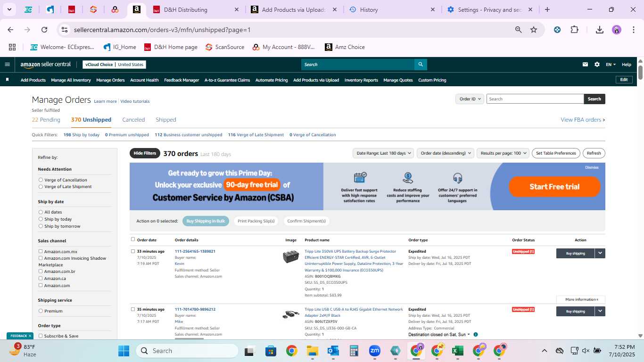Image resolution: width=644 pixels, height=362 pixels.
Task: Click the magnifier search button in header
Action: [x=421, y=65]
